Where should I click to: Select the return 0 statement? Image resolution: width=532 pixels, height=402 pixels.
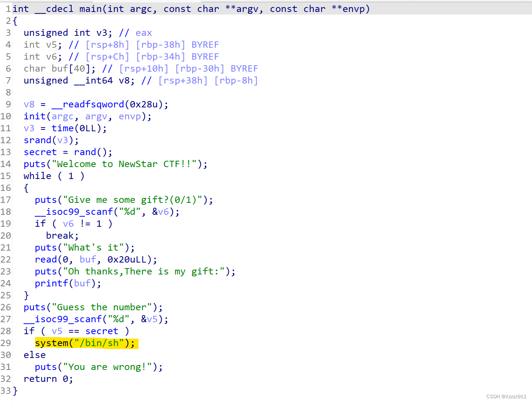[48, 379]
